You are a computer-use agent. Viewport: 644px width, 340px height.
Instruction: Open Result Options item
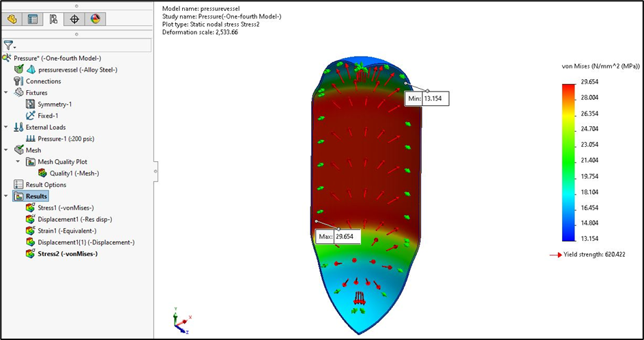46,184
